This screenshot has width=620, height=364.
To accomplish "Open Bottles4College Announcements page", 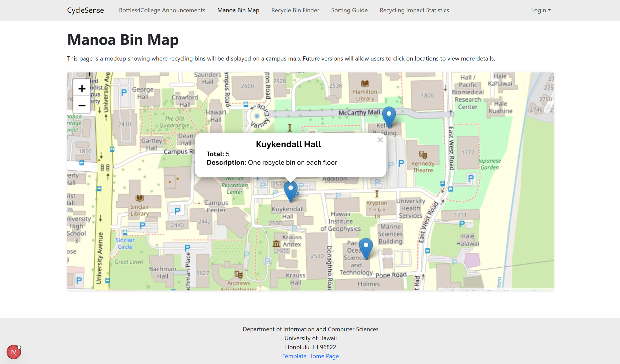I will point(162,10).
